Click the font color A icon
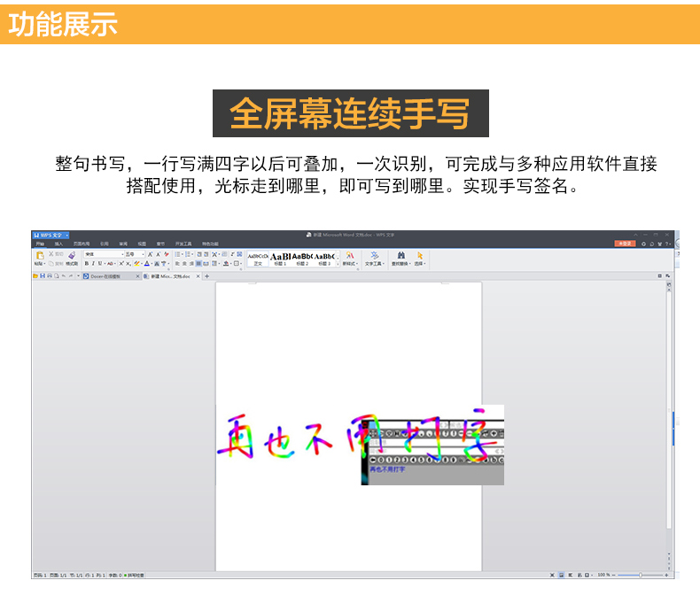This screenshot has width=700, height=596. tap(146, 264)
